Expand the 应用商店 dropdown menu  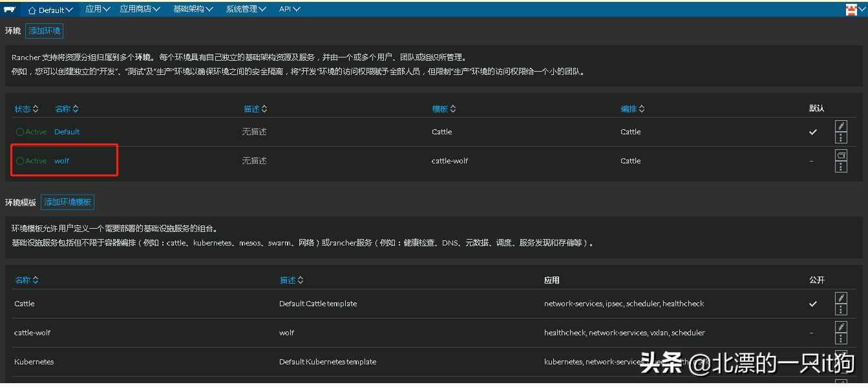(140, 9)
